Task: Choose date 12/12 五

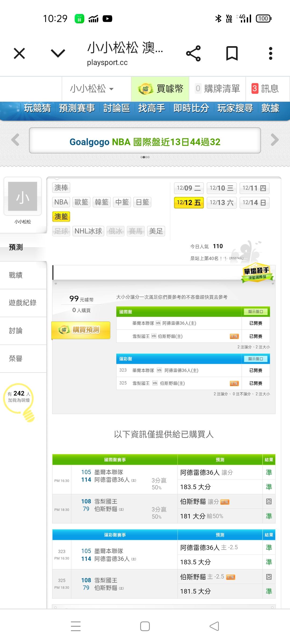Action: (x=189, y=203)
